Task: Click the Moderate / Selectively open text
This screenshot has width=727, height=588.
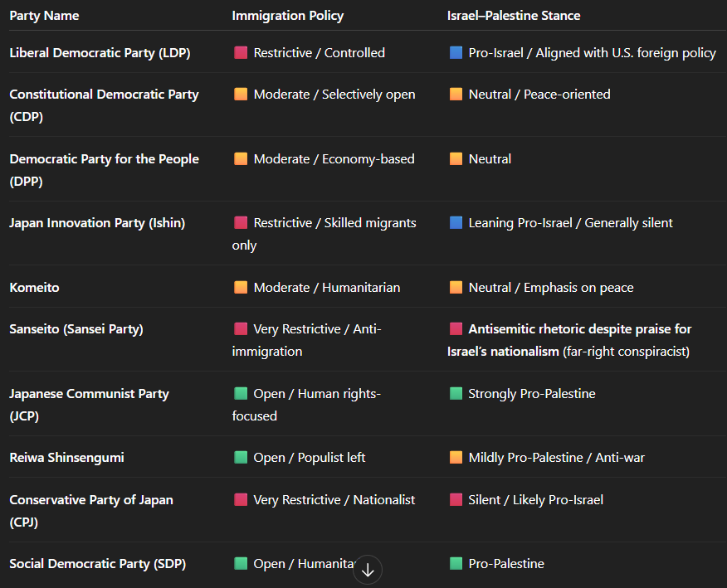Action: click(x=334, y=94)
